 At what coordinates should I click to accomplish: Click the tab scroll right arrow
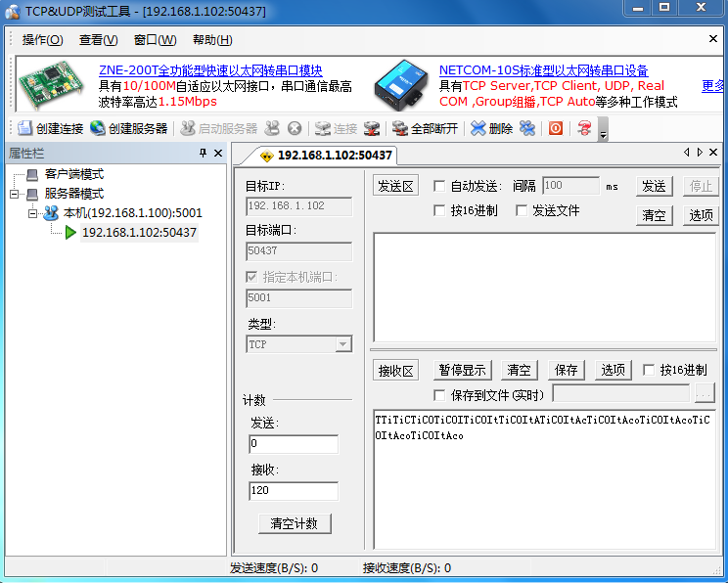point(700,153)
